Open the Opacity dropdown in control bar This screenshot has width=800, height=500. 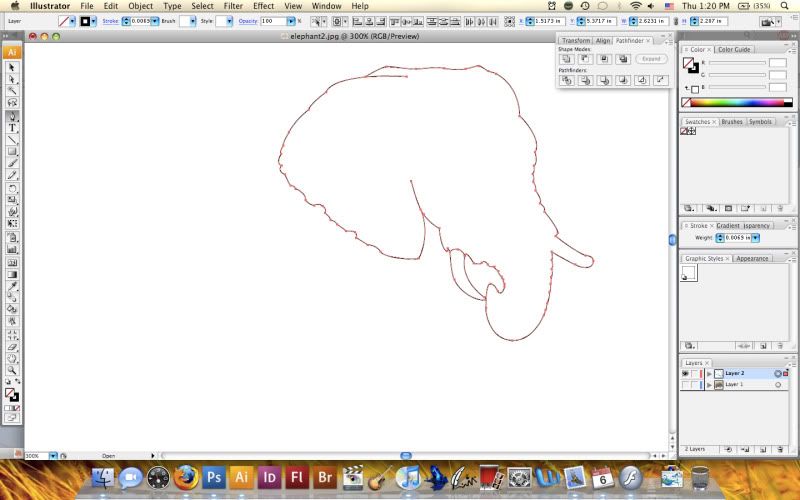pos(292,21)
